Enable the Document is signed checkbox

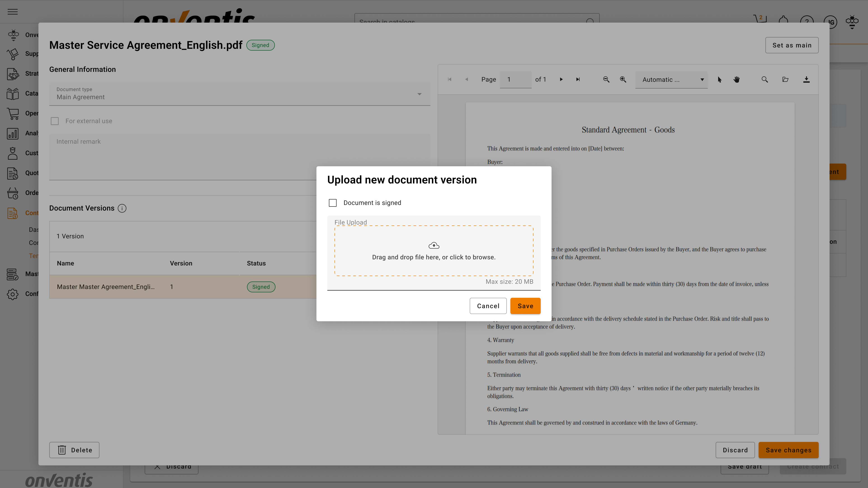click(x=333, y=203)
